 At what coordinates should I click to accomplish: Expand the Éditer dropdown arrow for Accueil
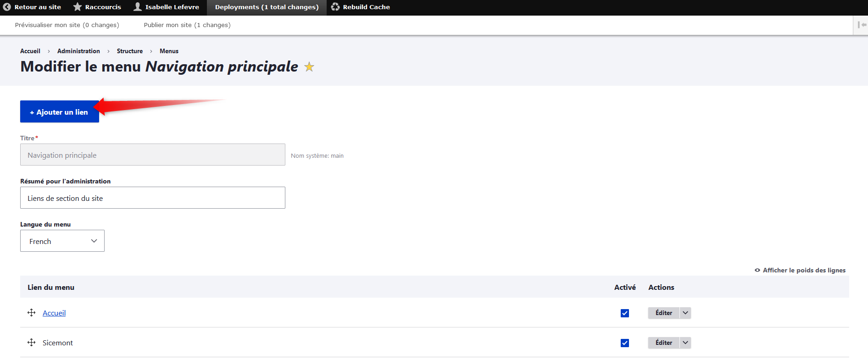point(685,313)
